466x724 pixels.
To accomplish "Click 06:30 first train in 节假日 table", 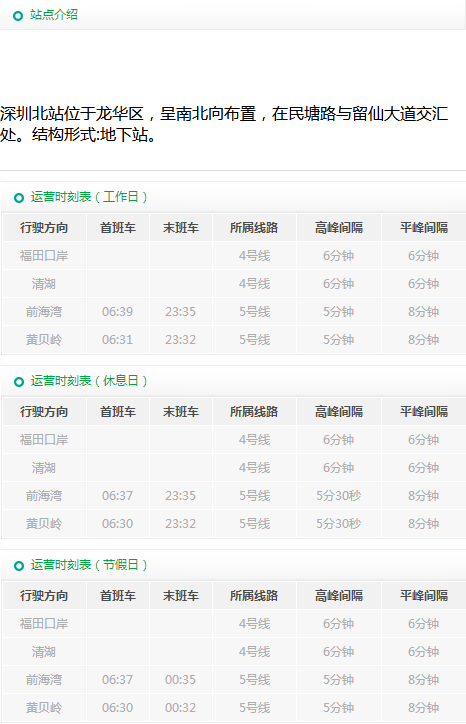I will 117,708.
